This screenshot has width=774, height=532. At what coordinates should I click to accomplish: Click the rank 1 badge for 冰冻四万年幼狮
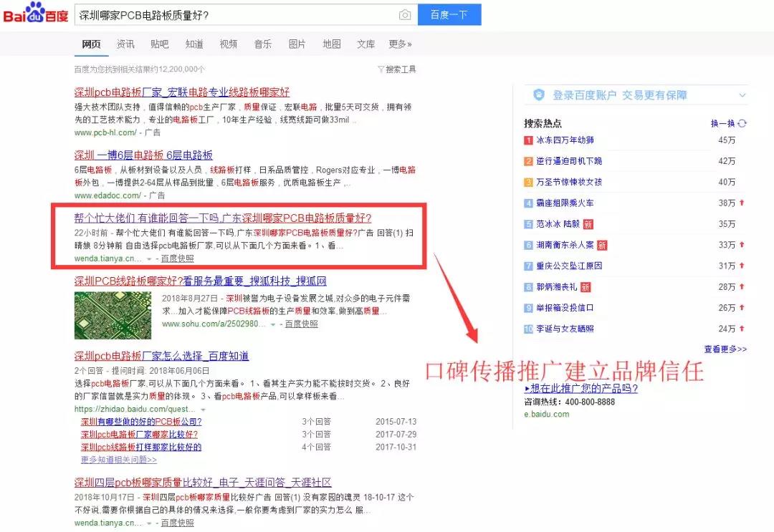tap(528, 140)
